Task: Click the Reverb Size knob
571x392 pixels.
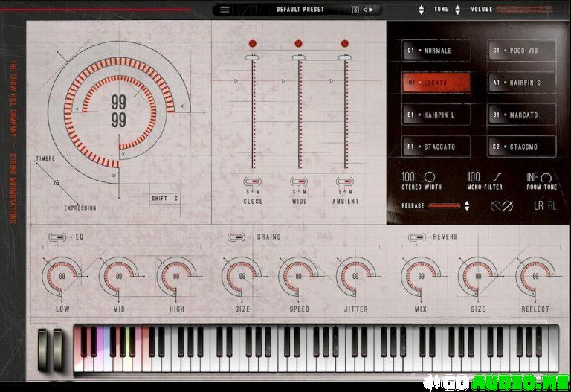Action: point(478,277)
